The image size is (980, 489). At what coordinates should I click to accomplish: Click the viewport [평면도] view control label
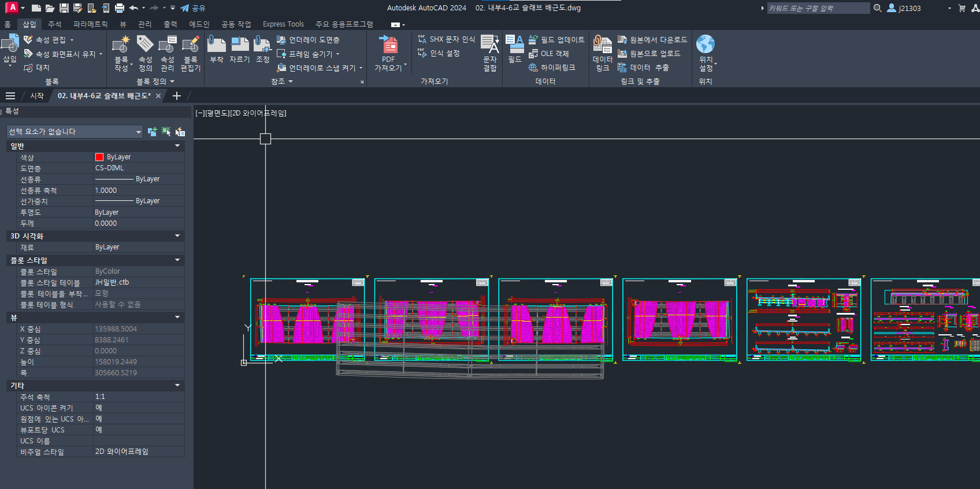tap(217, 113)
